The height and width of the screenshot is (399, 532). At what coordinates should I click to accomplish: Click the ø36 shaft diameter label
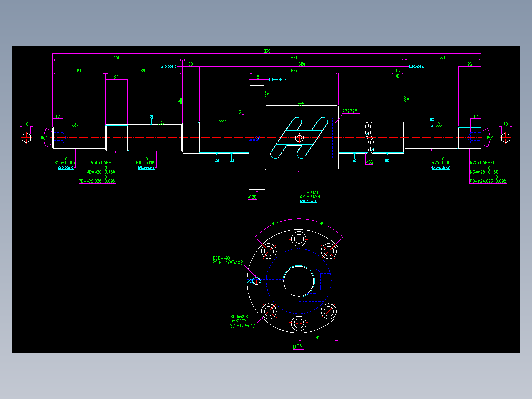369,162
